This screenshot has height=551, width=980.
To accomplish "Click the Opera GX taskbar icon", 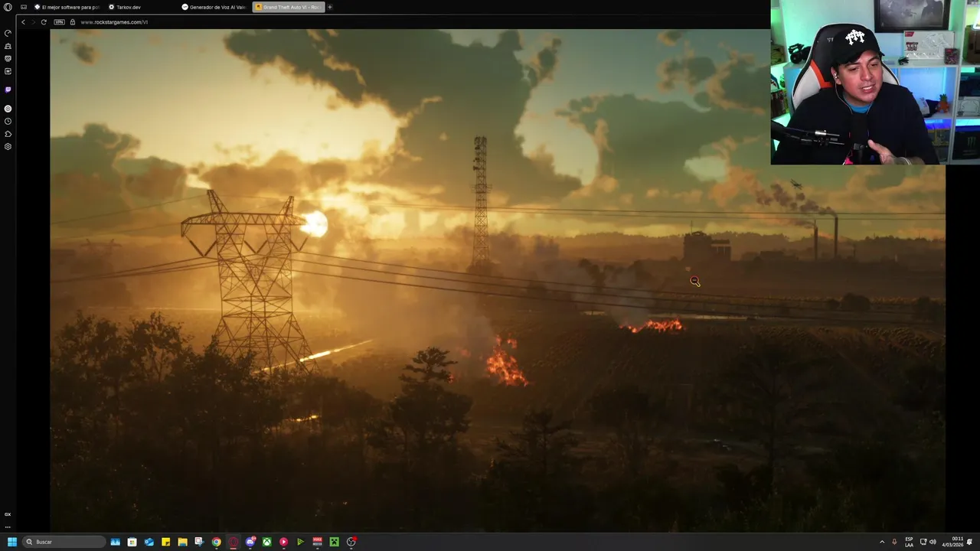I will click(233, 542).
